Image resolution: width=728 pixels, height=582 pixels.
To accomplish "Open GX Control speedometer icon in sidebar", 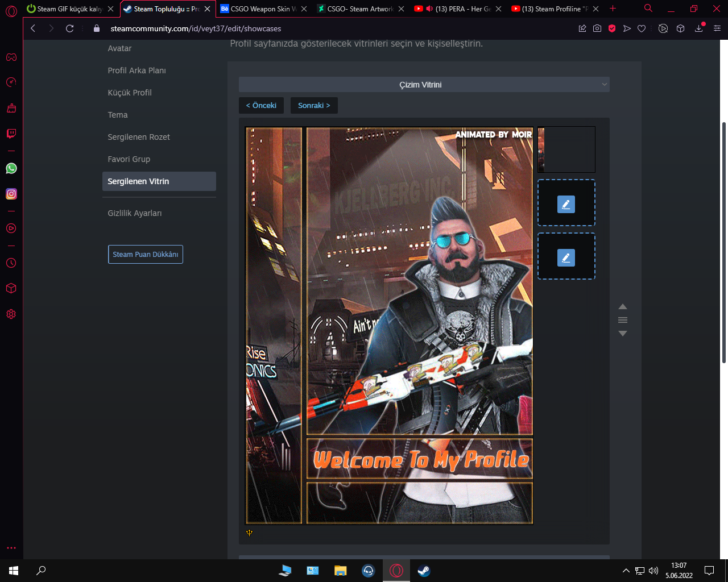I will click(x=11, y=82).
